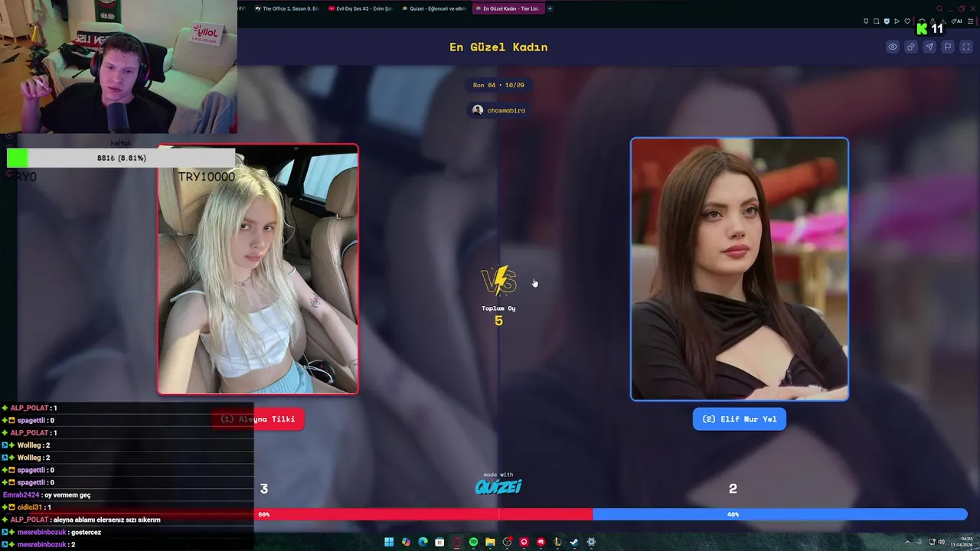Screen dimensions: 980x551
Task: Toggle the eye visibility icon in page header
Action: [893, 47]
